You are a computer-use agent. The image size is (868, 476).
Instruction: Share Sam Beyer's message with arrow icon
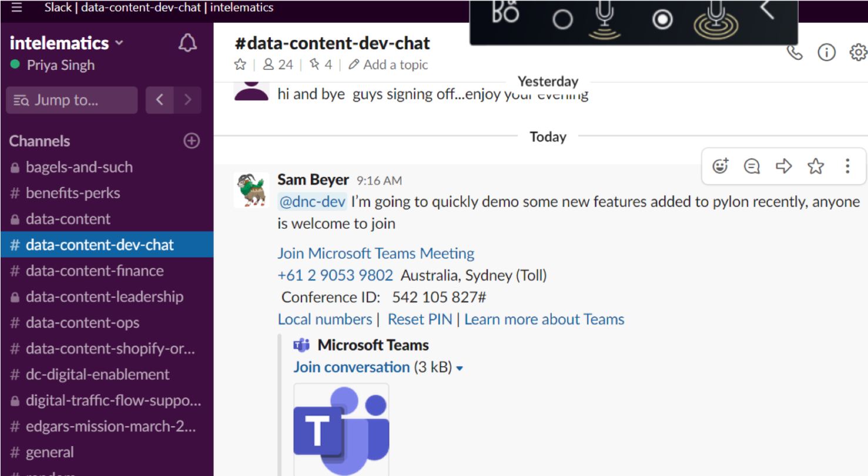click(783, 166)
